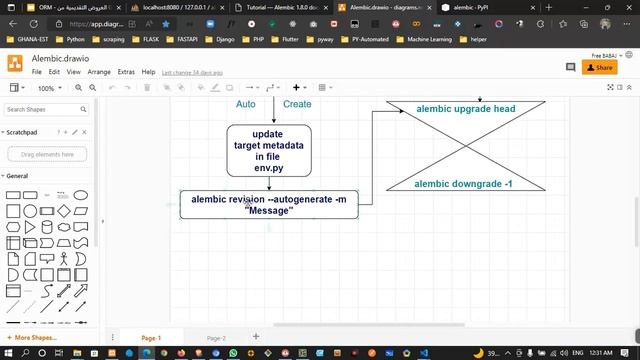Click the fill color bucket icon
Screen dimensions: 640x360
pos(200,87)
